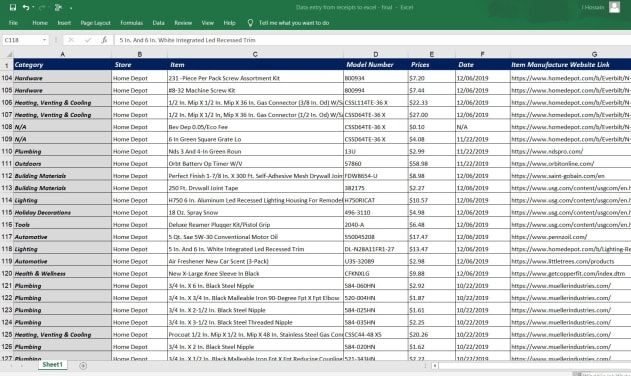
Task: Select column C header
Action: (255, 54)
